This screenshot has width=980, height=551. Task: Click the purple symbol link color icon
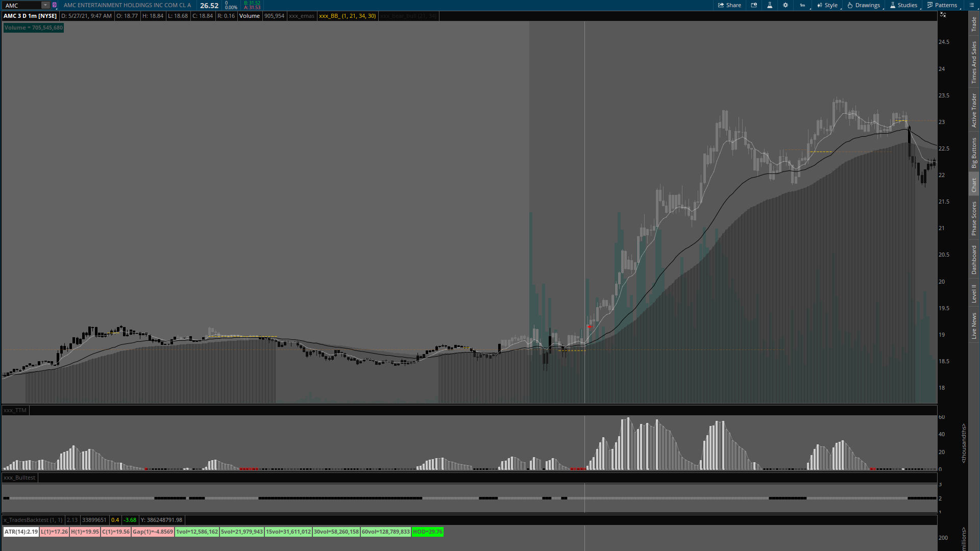(x=55, y=5)
